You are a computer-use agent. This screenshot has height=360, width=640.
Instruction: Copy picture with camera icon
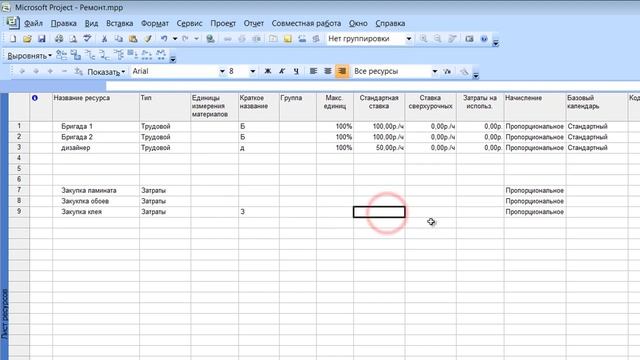tap(469, 39)
